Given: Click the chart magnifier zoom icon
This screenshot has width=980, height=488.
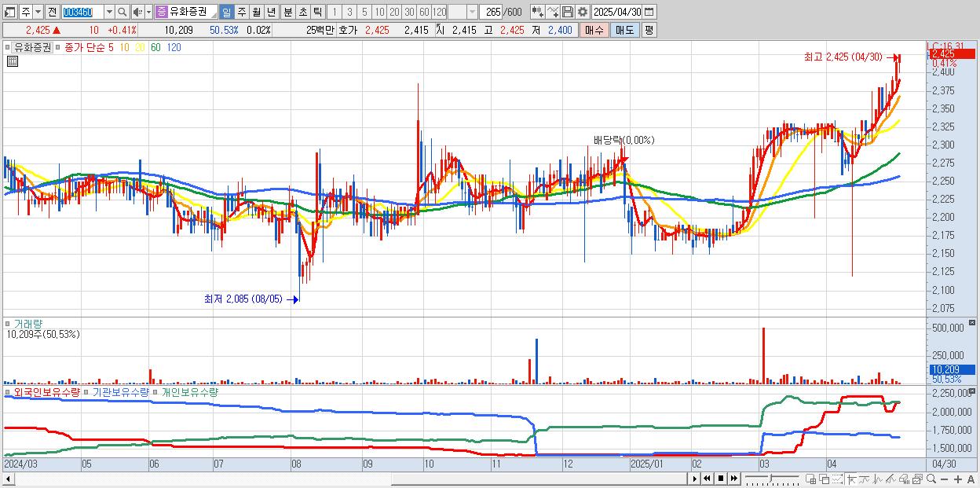Looking at the screenshot, I should pos(931,479).
